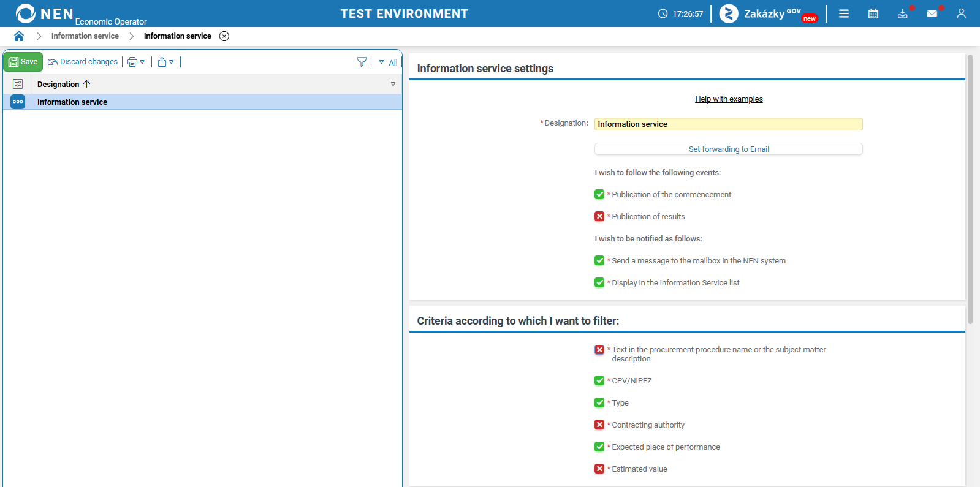Click the column settings icon in grid header
Viewport: 980px width, 487px height.
pos(18,84)
